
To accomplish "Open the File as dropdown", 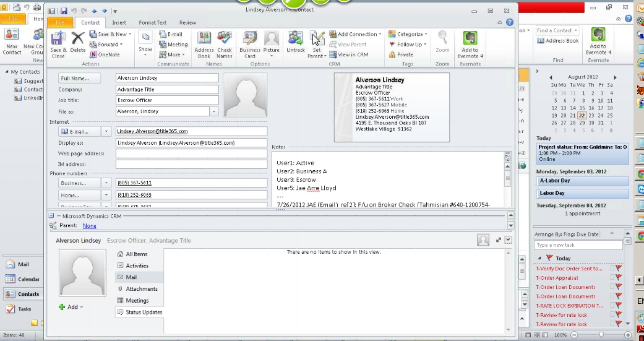I will [x=213, y=111].
